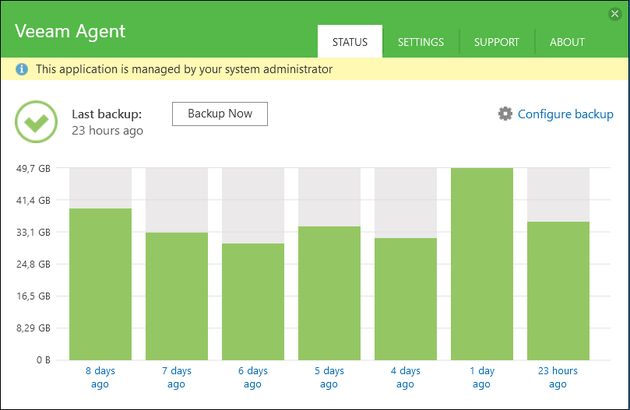Open the '7 days ago' backup link
Viewport: 630px width, 410px height.
[176, 377]
